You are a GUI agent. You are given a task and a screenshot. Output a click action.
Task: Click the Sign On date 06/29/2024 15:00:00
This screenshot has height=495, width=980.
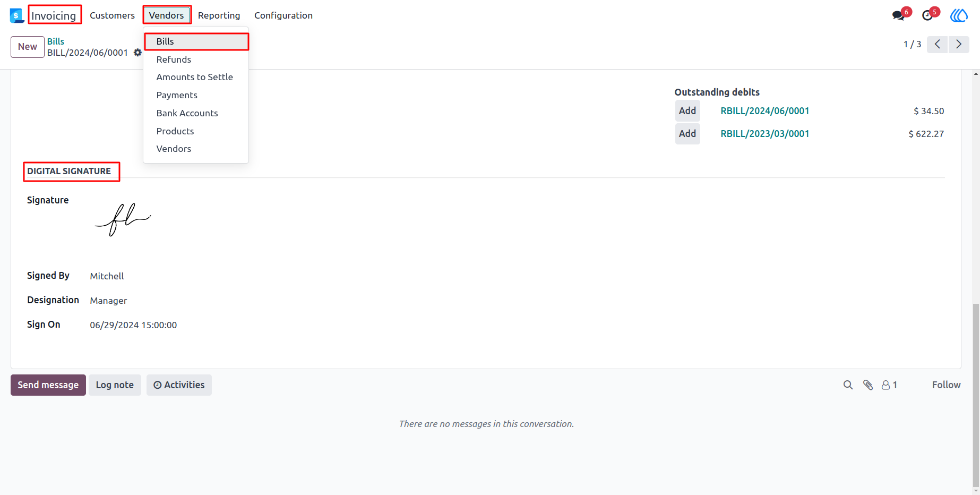(x=133, y=325)
